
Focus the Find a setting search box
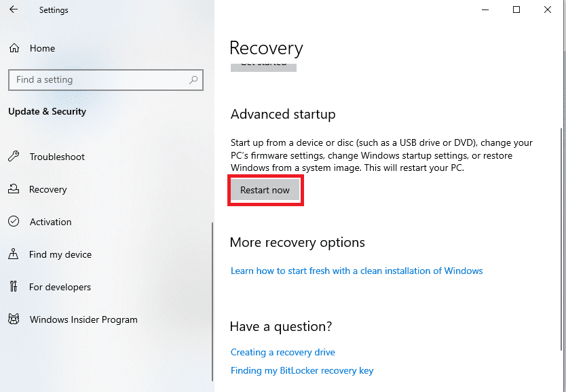click(x=106, y=80)
